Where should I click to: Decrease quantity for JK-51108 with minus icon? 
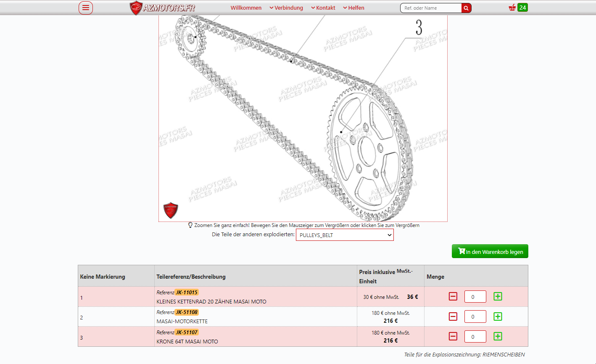point(453,317)
